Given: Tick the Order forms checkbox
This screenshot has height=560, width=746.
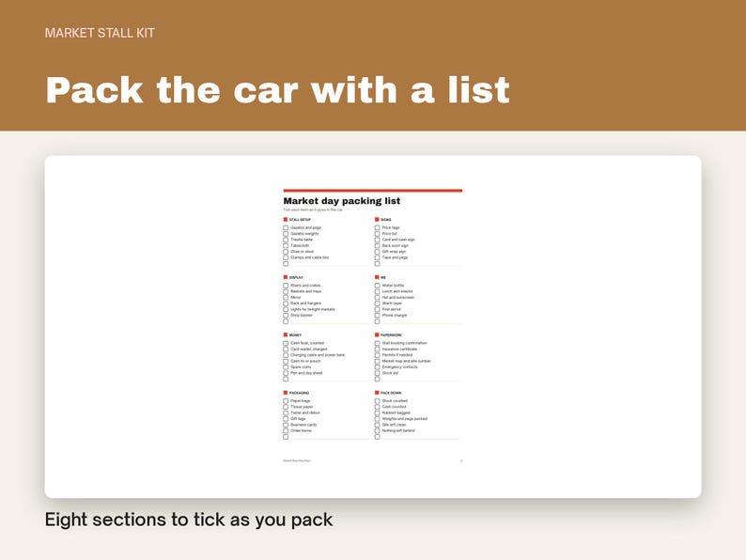Looking at the screenshot, I should point(286,430).
